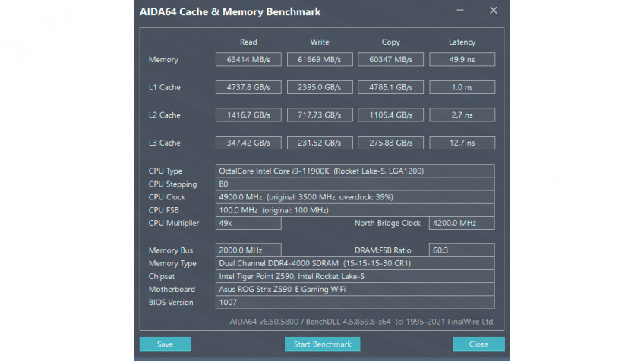The image size is (644, 361).
Task: Click North Bridge Clock field 4200.0 MHz
Action: pyautogui.click(x=462, y=223)
